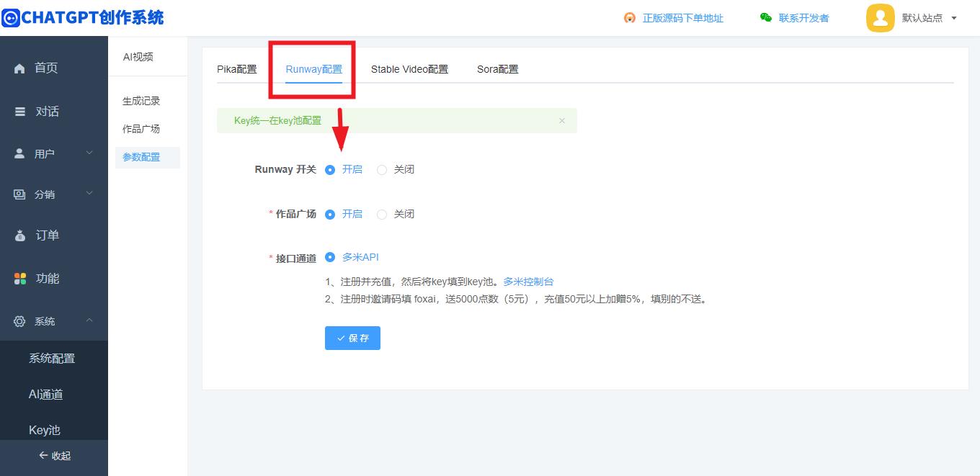Click the colorful grid icon beside 功能

tap(20, 279)
